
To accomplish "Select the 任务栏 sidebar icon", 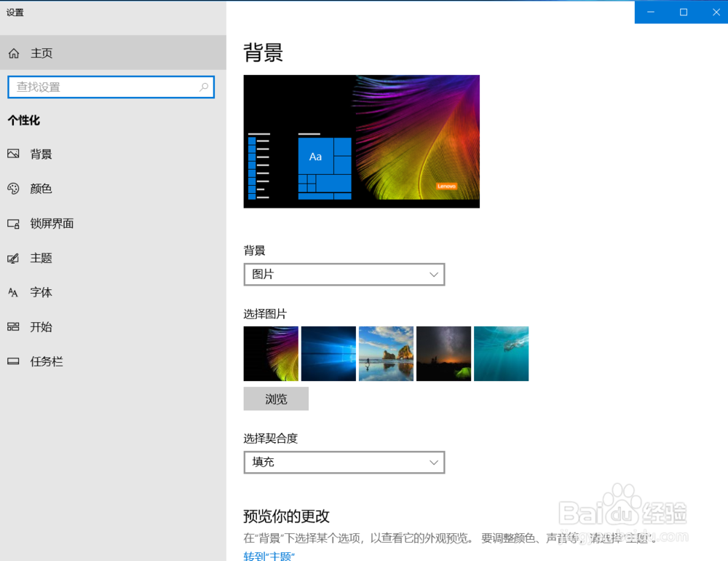I will (x=15, y=361).
